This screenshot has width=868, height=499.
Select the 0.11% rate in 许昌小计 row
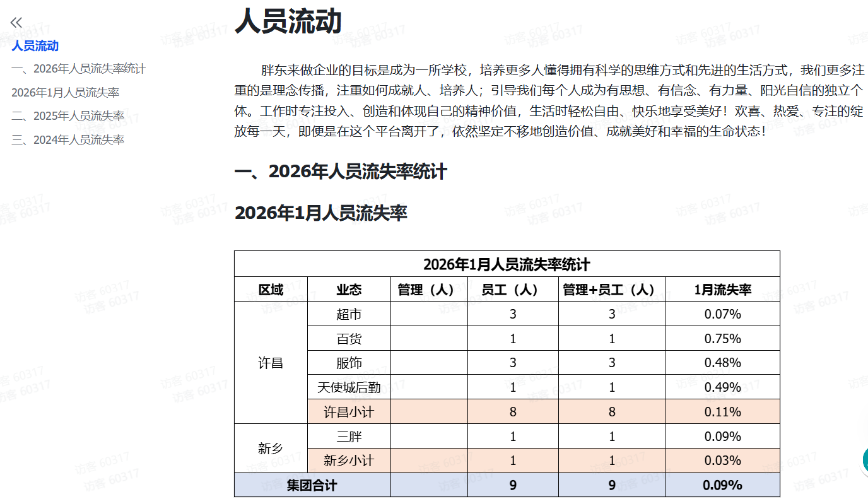723,412
